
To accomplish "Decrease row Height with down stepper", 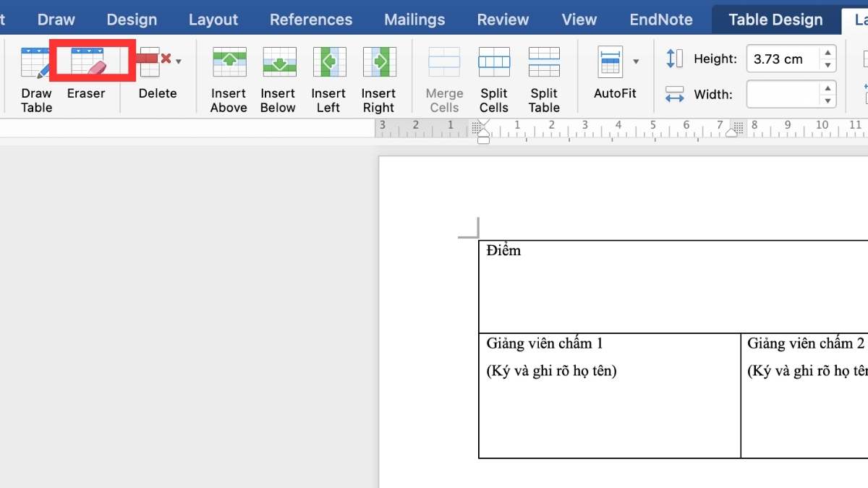I will (827, 65).
